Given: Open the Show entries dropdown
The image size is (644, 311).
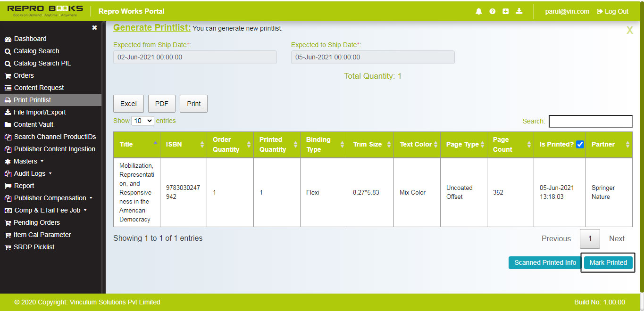Looking at the screenshot, I should [142, 121].
